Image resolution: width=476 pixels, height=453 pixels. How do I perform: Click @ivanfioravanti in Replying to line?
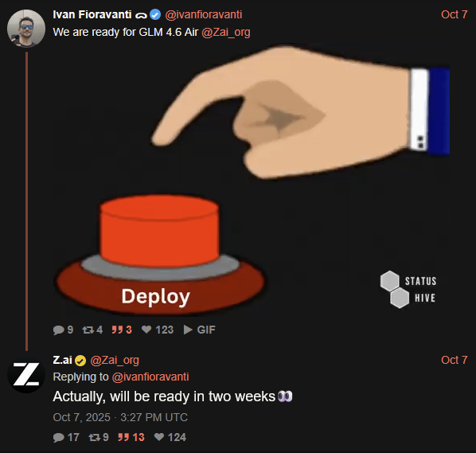coord(150,377)
